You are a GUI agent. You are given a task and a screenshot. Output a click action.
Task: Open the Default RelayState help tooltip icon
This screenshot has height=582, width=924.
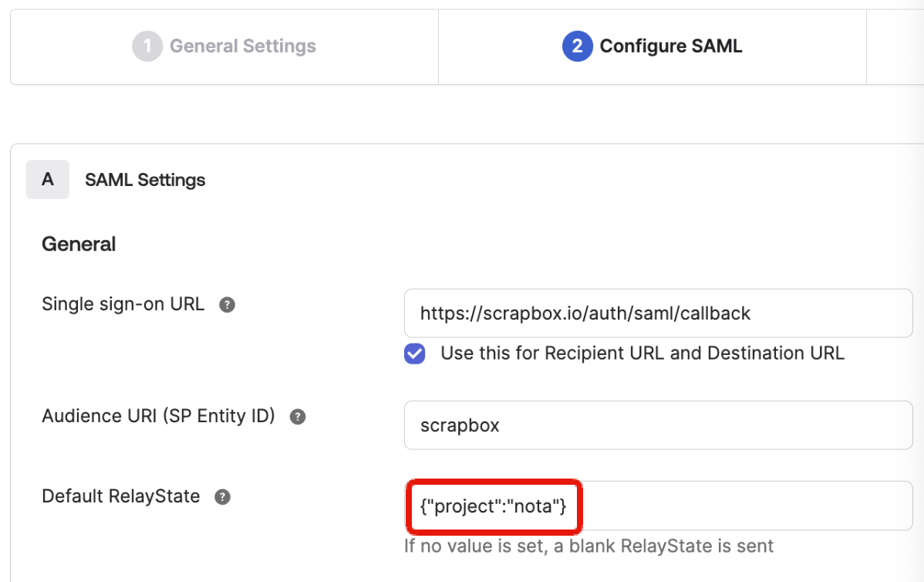click(x=222, y=497)
